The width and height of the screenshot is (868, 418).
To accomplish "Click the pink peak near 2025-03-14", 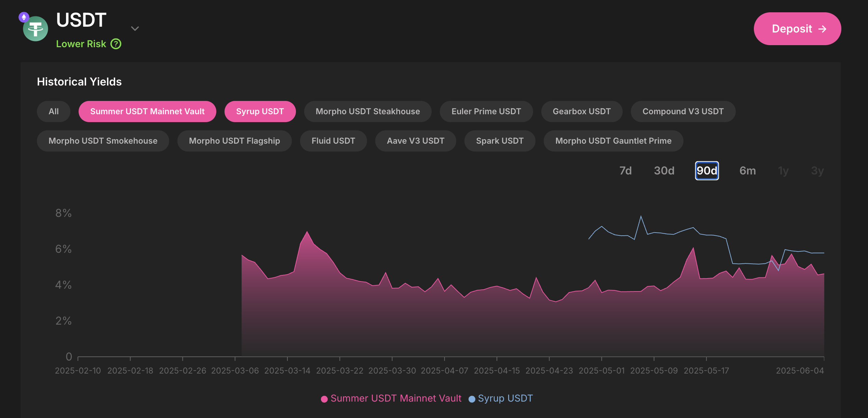I will (307, 232).
